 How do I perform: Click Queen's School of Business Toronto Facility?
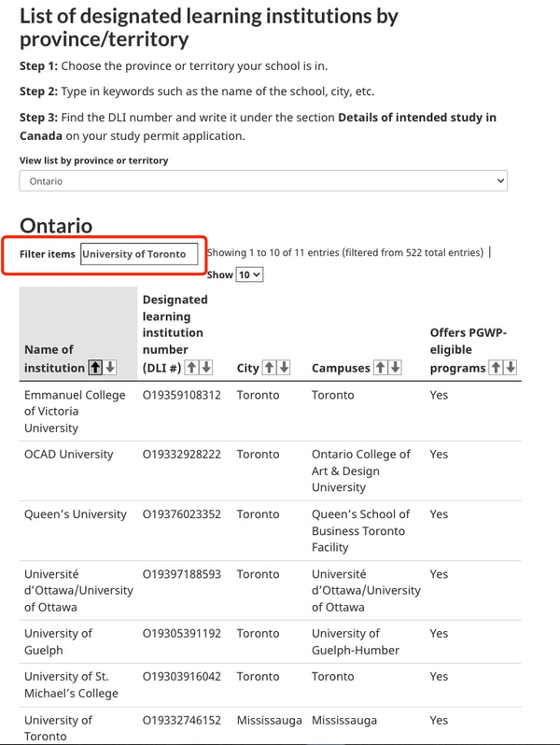tap(360, 530)
